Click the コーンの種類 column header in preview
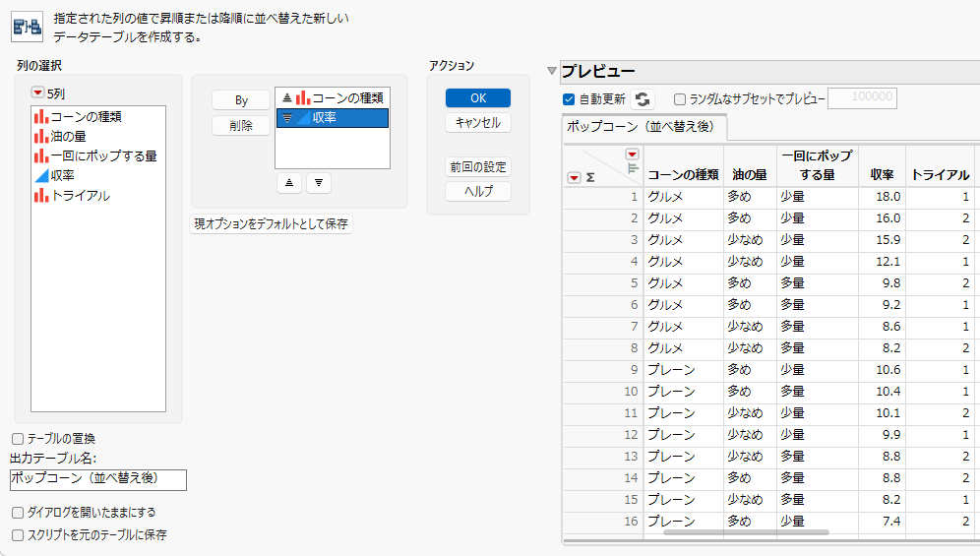980x556 pixels. [683, 175]
